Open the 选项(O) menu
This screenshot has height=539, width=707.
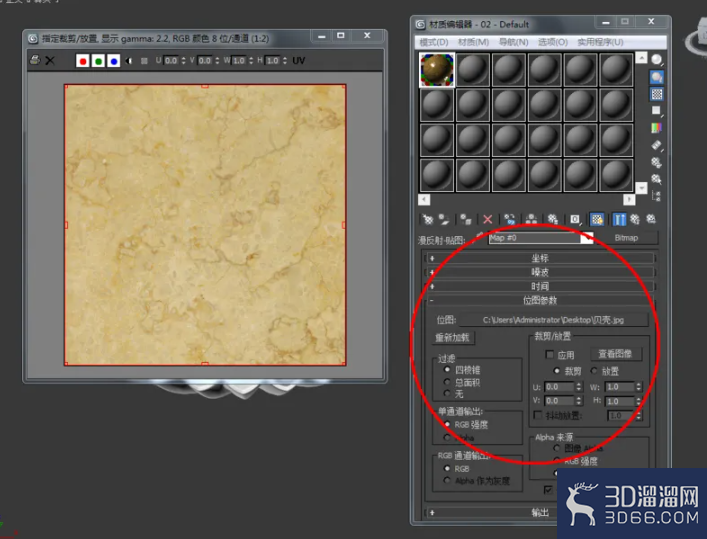coord(553,42)
